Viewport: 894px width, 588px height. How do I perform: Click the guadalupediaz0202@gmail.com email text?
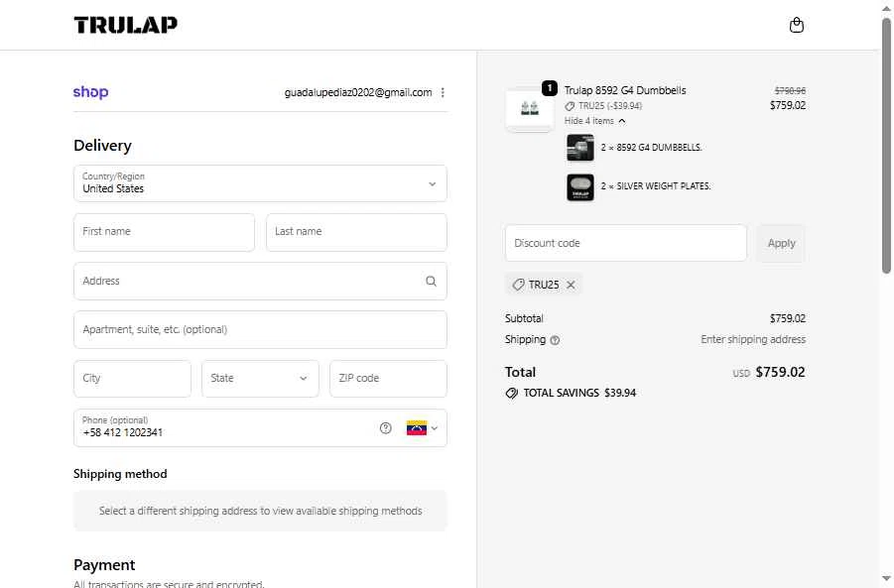(358, 92)
